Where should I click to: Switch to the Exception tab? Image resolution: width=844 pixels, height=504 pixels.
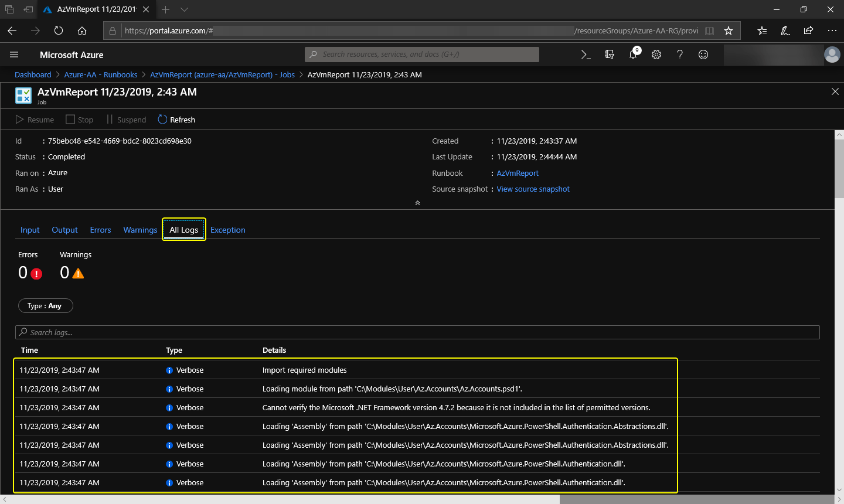click(x=227, y=230)
